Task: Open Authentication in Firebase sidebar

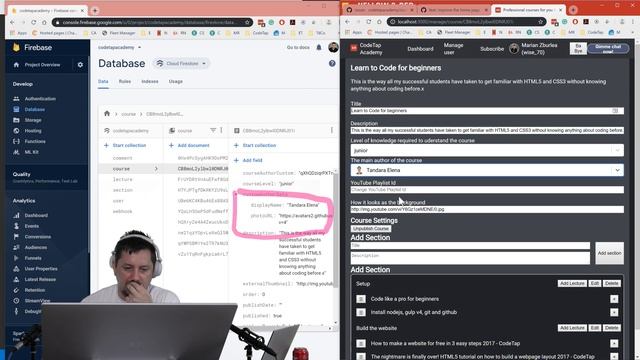Action: [x=40, y=99]
